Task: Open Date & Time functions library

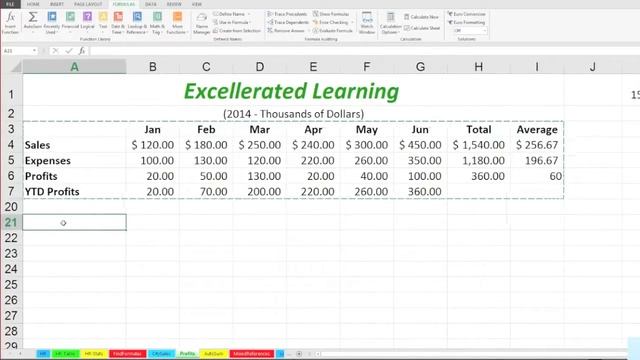Action: point(118,23)
